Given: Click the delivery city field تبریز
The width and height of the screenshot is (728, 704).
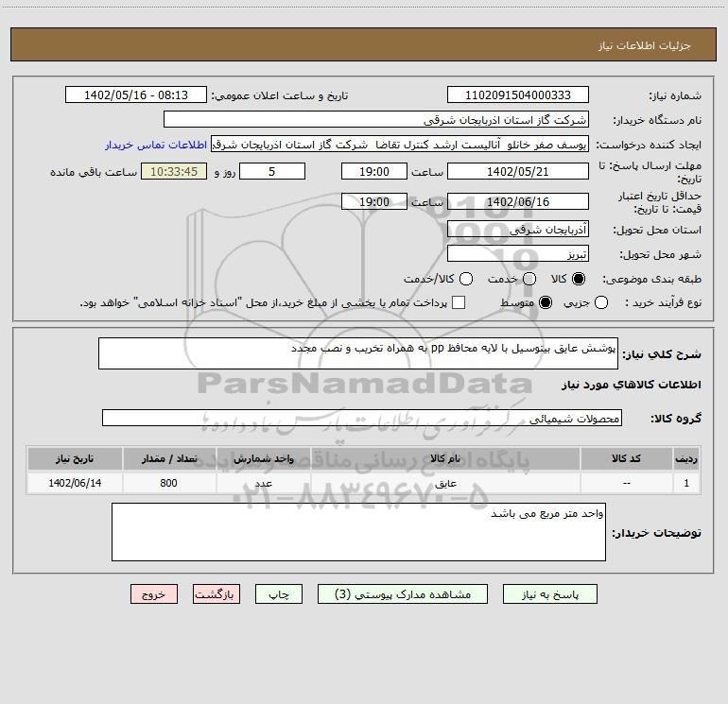Looking at the screenshot, I should tap(518, 253).
